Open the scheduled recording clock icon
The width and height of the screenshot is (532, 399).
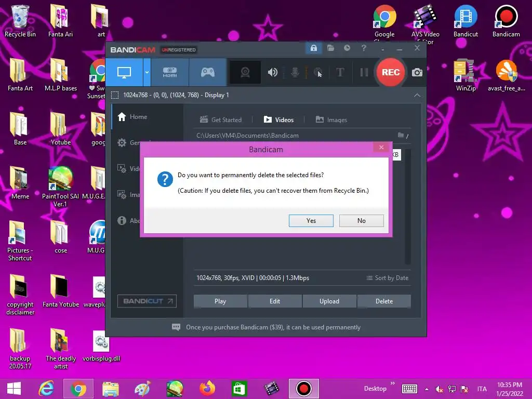(x=347, y=48)
